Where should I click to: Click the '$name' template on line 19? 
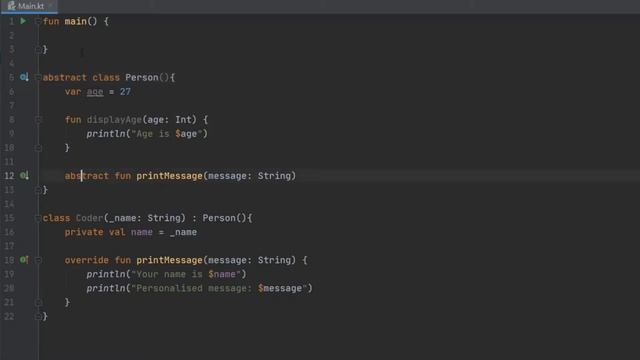click(x=222, y=274)
